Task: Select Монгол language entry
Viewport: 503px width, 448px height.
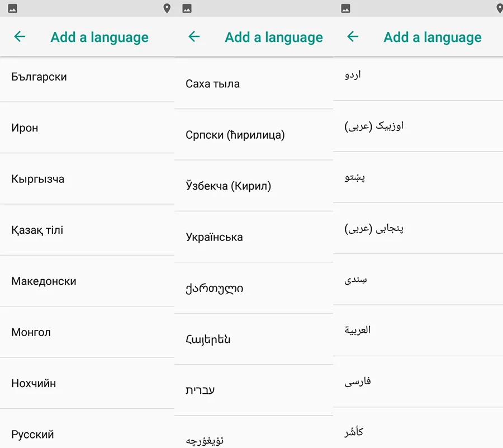Action: pos(87,332)
